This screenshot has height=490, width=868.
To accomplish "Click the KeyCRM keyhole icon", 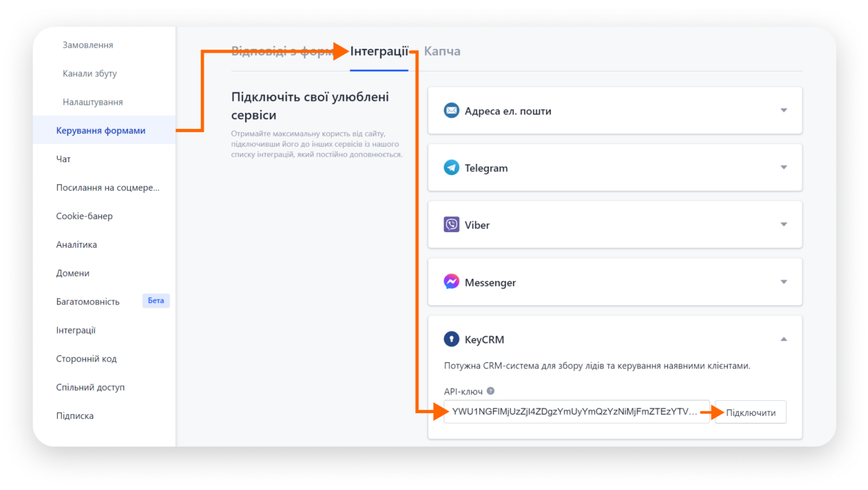I will [x=451, y=339].
